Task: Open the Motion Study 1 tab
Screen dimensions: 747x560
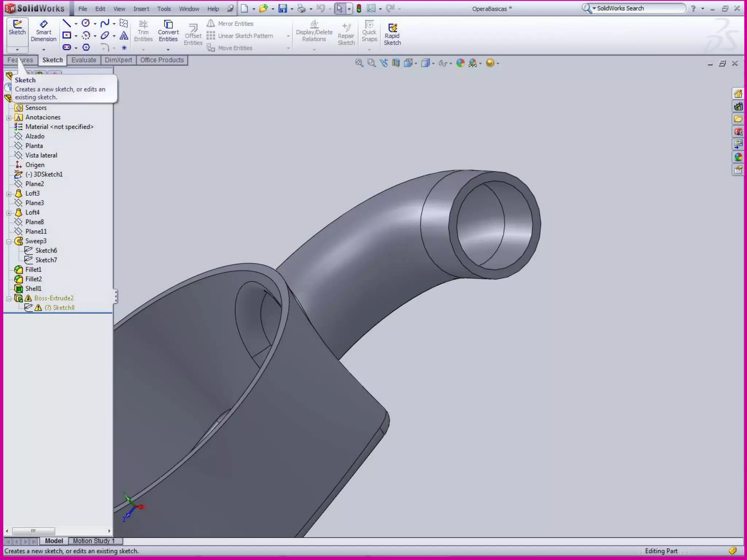Action: click(x=94, y=541)
